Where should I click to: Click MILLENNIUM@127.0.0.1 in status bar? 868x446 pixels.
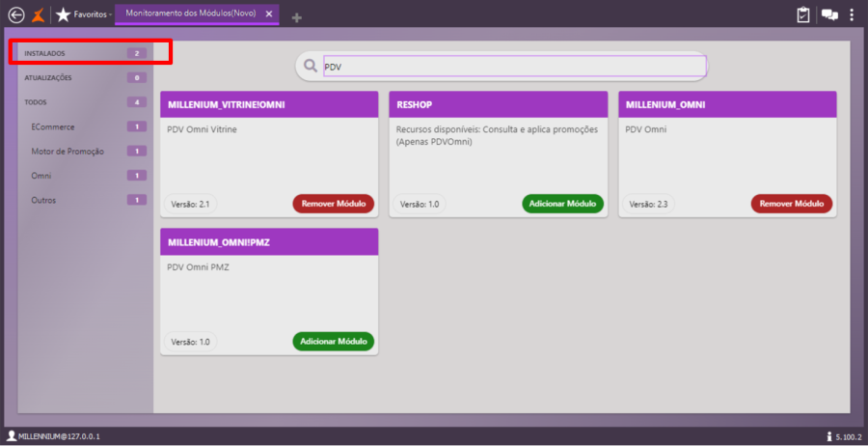[59, 436]
